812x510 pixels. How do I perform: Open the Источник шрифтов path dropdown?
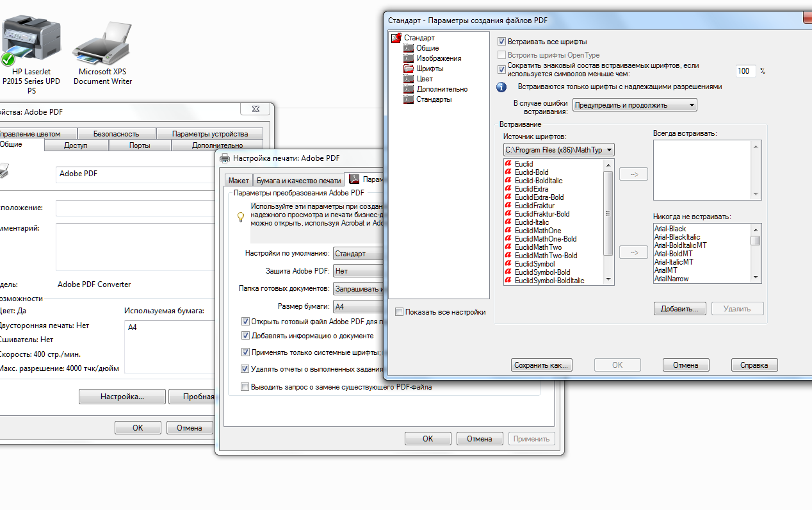(558, 150)
